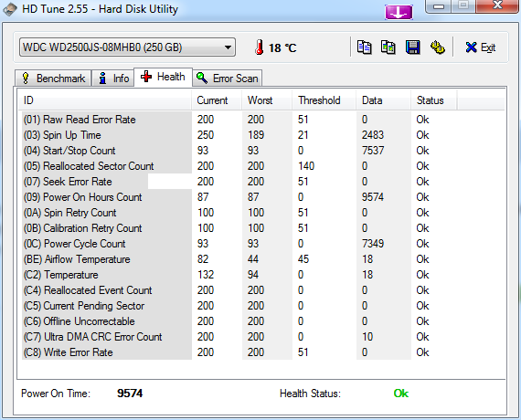Close the HD Tune window
The image size is (521, 420).
click(497, 5)
